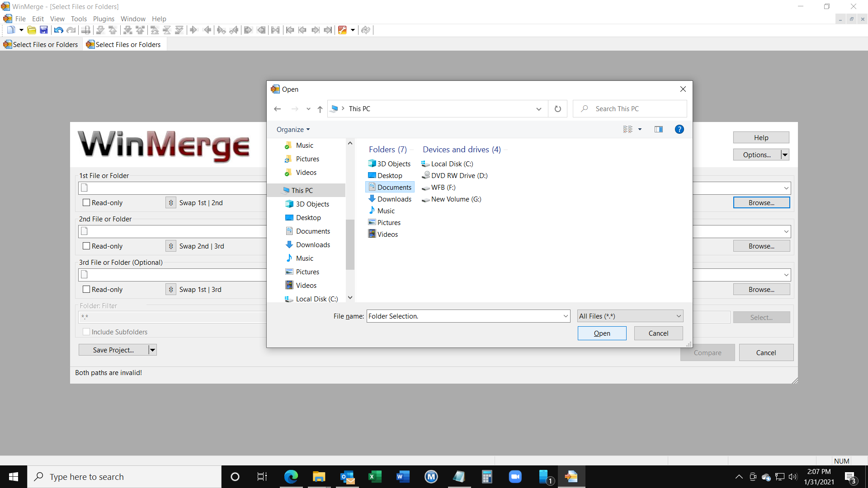
Task: Enable Read-only for the 1st file
Action: [86, 202]
